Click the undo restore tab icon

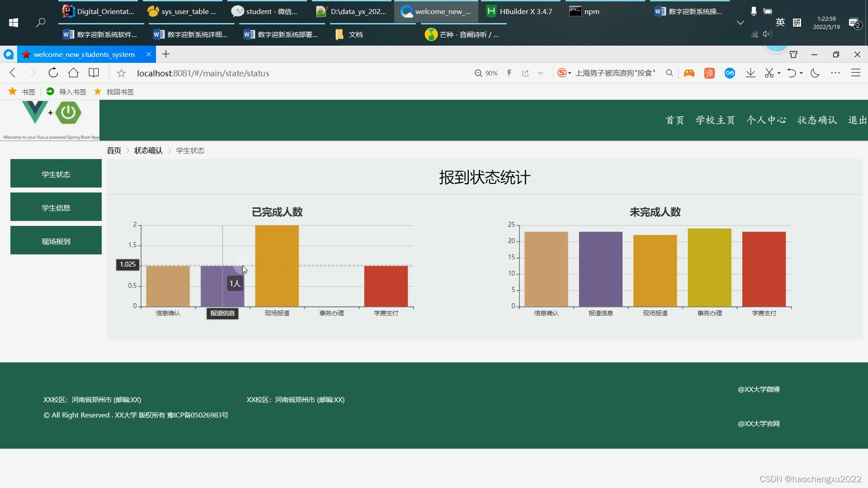click(791, 73)
